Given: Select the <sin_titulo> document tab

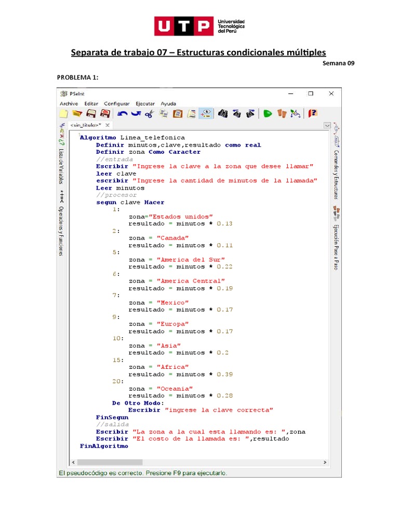Looking at the screenshot, I should click(86, 125).
